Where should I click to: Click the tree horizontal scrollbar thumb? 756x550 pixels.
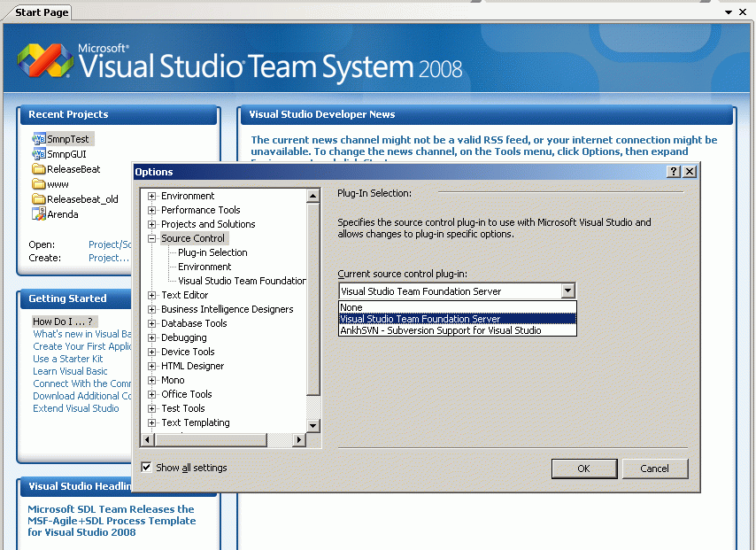point(212,439)
